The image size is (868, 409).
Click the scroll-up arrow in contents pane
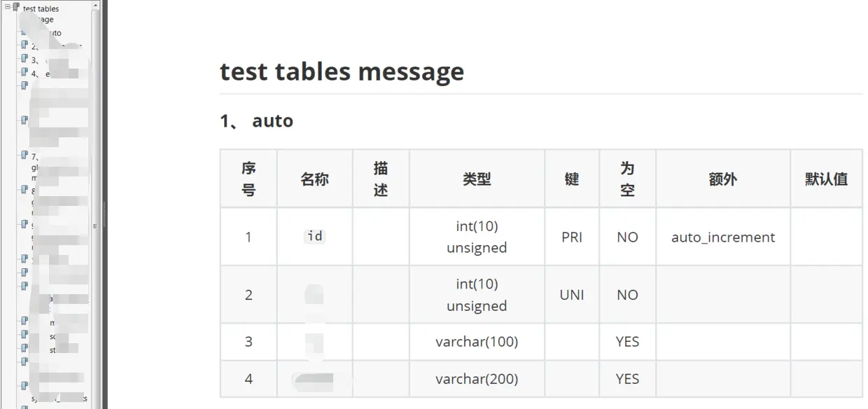pos(96,4)
